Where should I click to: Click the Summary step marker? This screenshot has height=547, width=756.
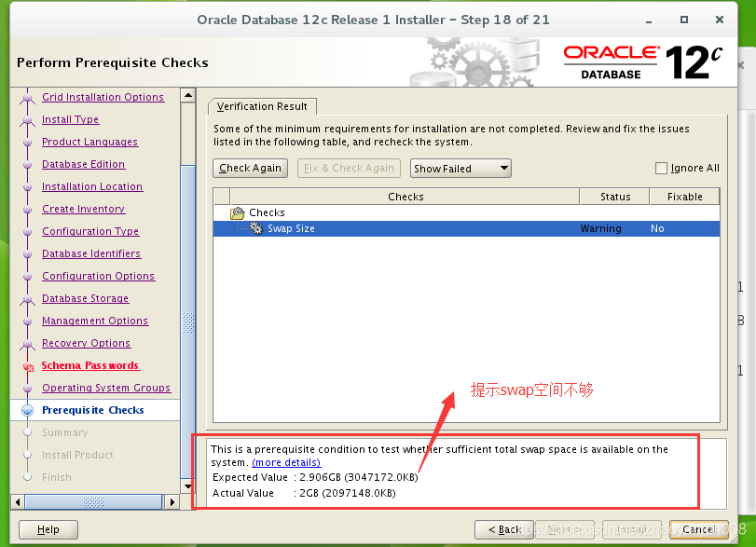click(27, 432)
